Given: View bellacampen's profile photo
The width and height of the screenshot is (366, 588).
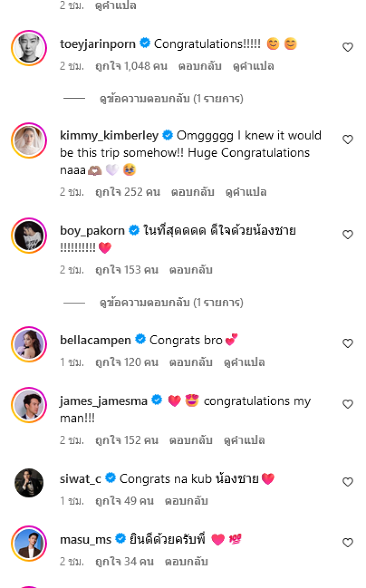Looking at the screenshot, I should (28, 344).
